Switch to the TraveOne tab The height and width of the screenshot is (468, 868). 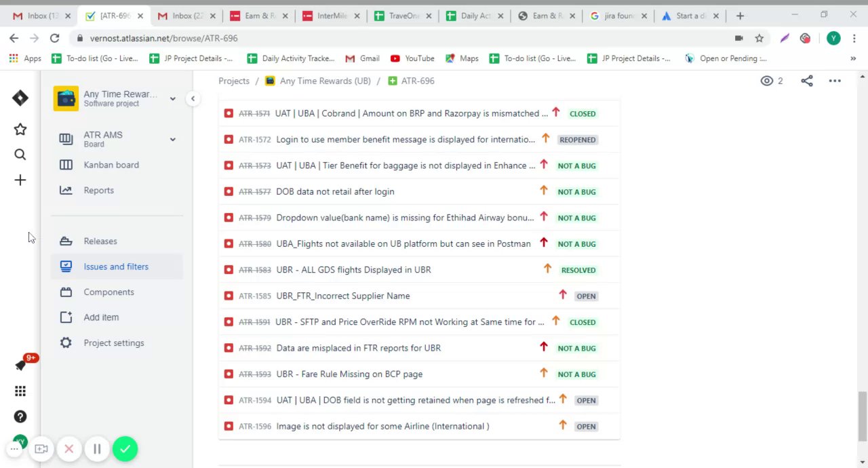coord(403,16)
